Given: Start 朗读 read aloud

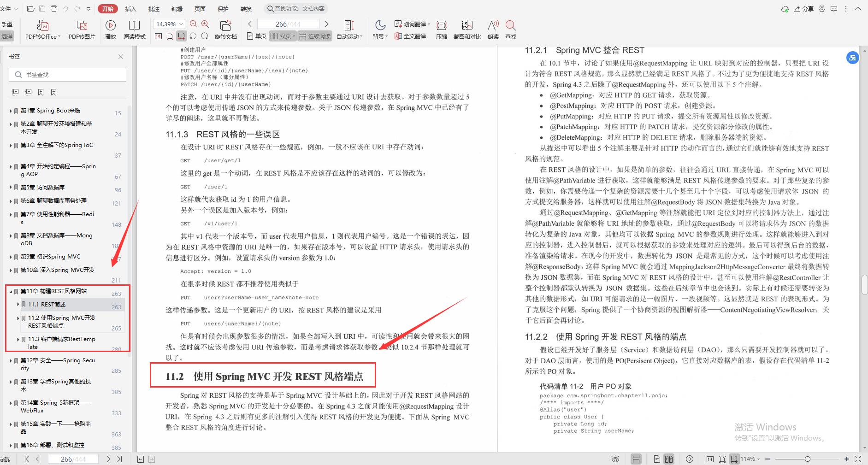Looking at the screenshot, I should 493,30.
